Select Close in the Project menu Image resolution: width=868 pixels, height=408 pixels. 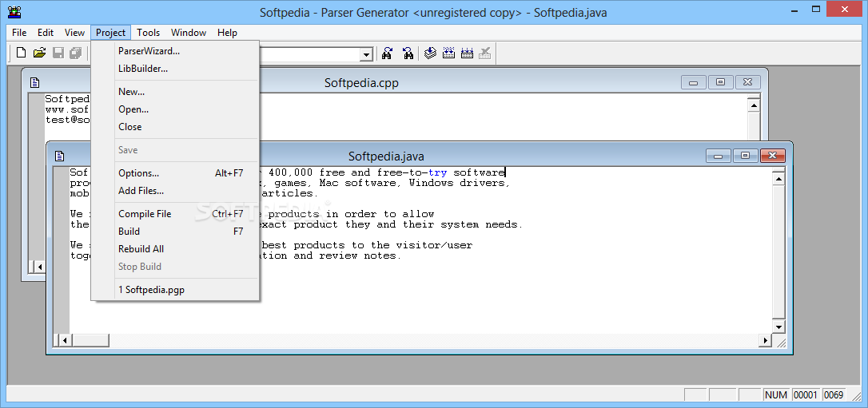click(x=176, y=127)
